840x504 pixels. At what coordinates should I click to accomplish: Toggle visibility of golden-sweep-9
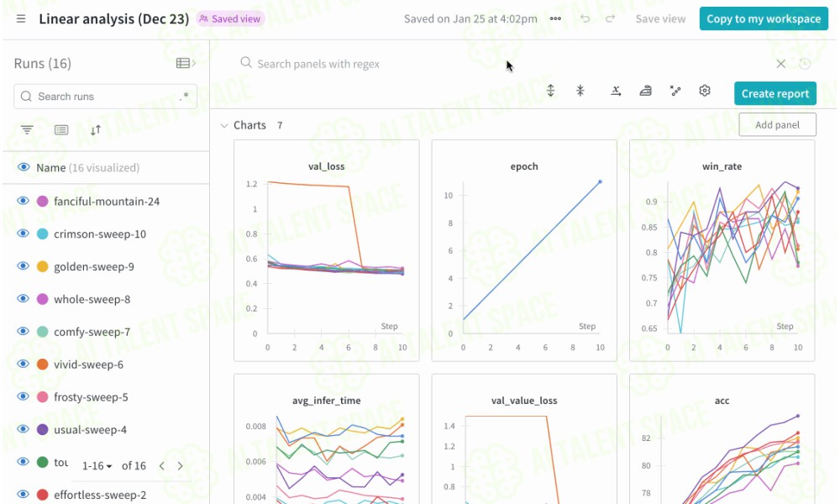point(23,266)
